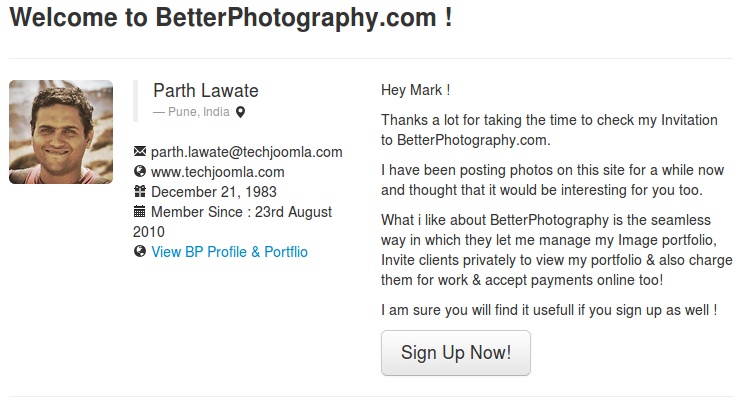Click the globe icon next to www.techjoomla.com
748x408 pixels.
click(139, 172)
